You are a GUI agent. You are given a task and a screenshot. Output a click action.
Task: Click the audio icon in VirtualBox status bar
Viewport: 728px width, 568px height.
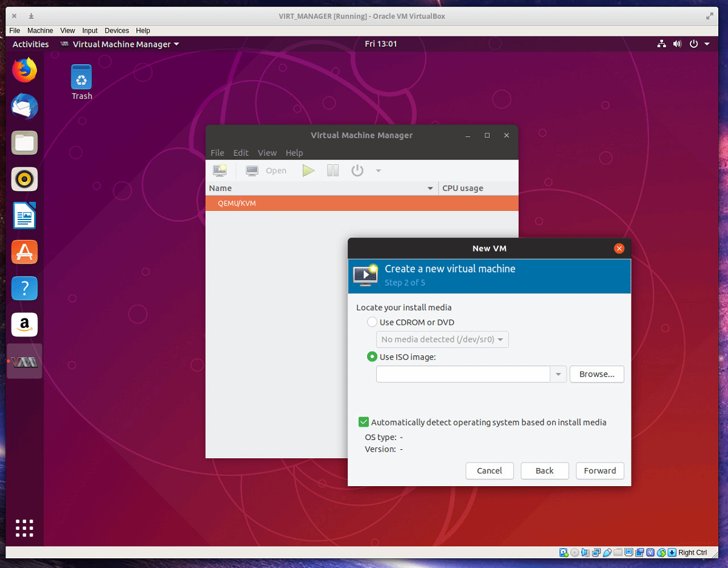pyautogui.click(x=585, y=552)
